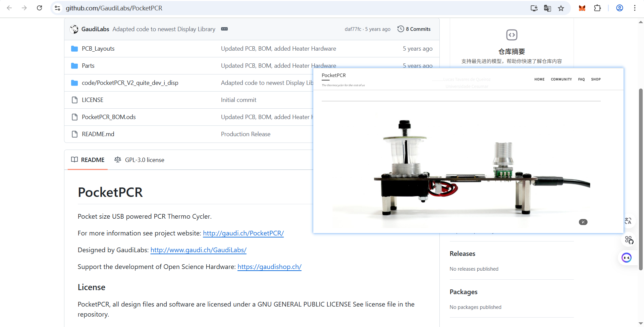Open code/PocketPCR_V2_quite_dev_i_disp folder
The width and height of the screenshot is (644, 327).
click(x=130, y=83)
